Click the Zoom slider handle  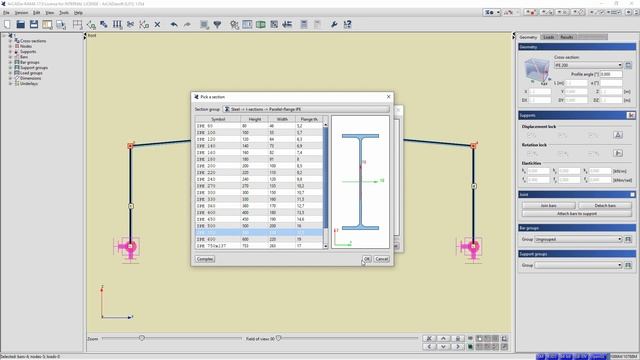(x=142, y=338)
